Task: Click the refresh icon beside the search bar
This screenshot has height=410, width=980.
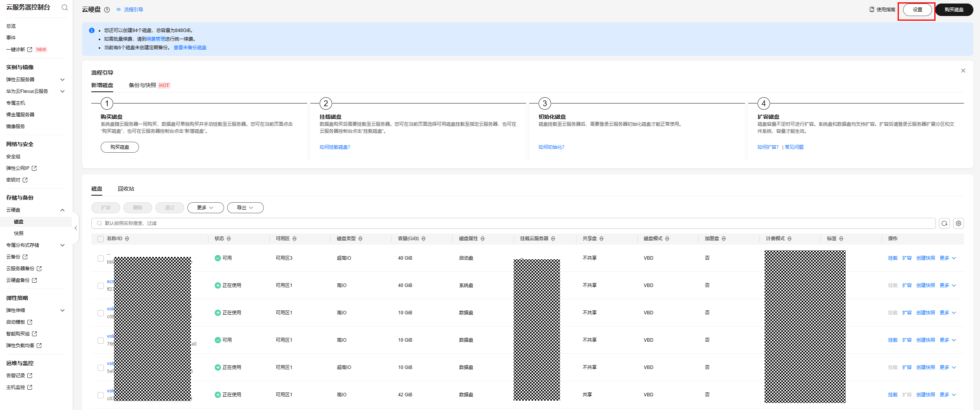Action: 944,223
